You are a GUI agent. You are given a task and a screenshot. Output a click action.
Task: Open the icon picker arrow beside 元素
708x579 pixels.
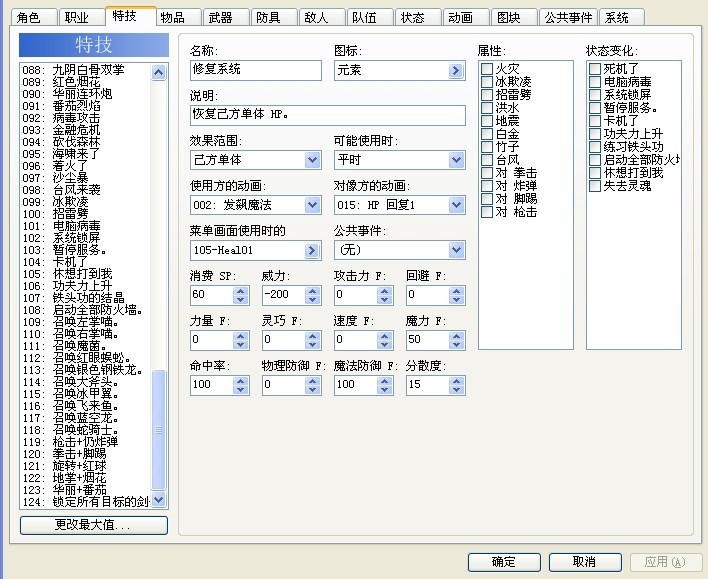click(456, 70)
